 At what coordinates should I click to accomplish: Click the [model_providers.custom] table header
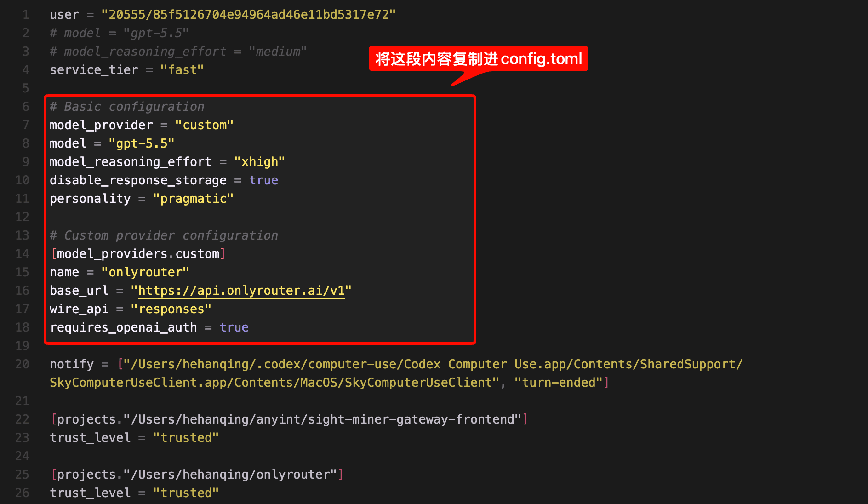click(138, 254)
